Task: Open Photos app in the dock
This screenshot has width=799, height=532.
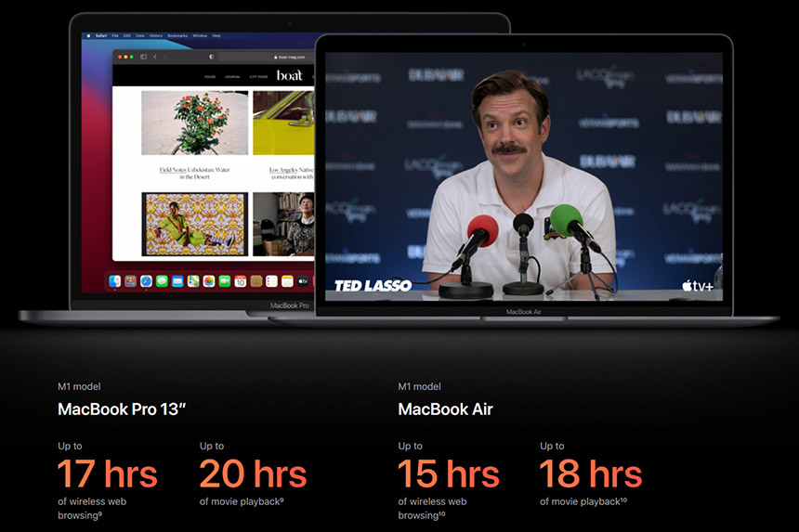Action: coord(209,281)
